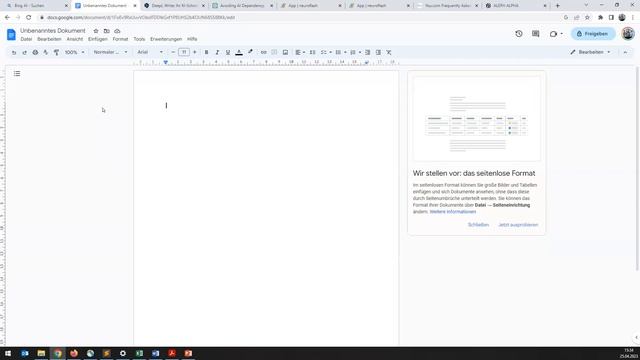Open the comments history icon
The image size is (640, 360).
pyautogui.click(x=536, y=34)
